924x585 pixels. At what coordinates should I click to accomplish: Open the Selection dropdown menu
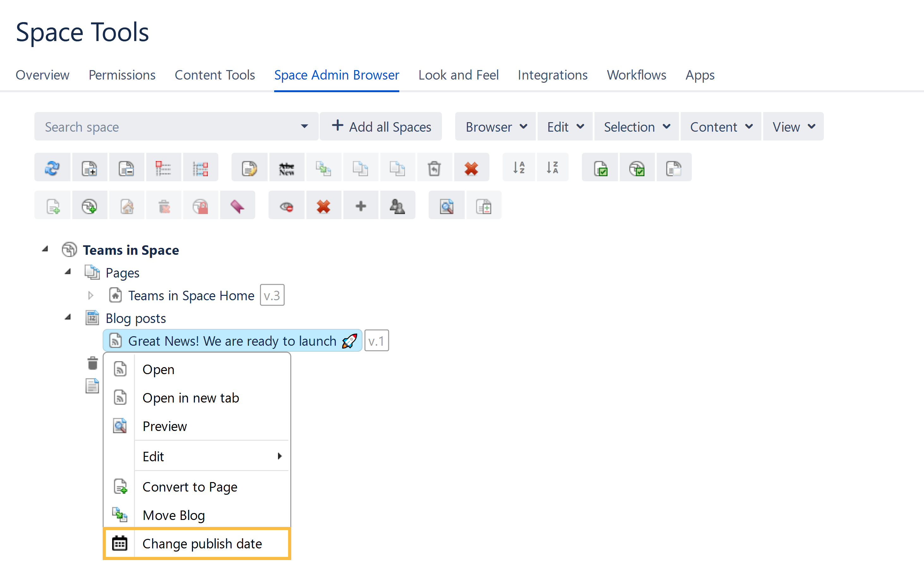pyautogui.click(x=636, y=127)
